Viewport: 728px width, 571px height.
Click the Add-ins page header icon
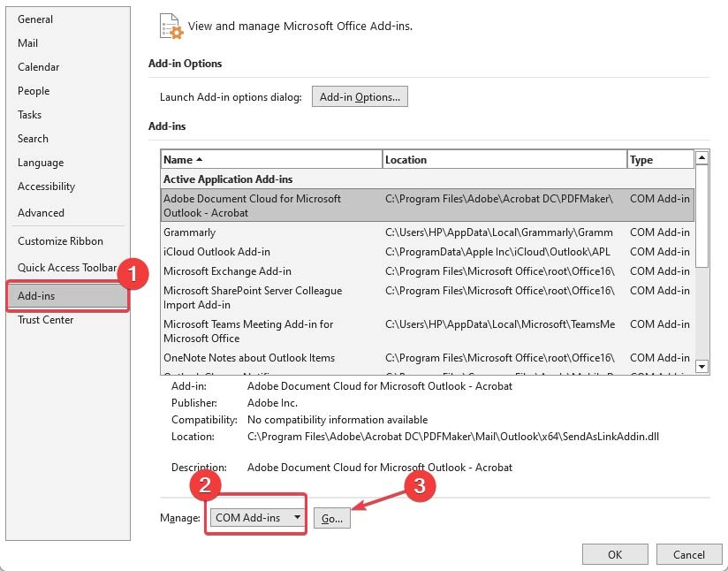coord(171,26)
